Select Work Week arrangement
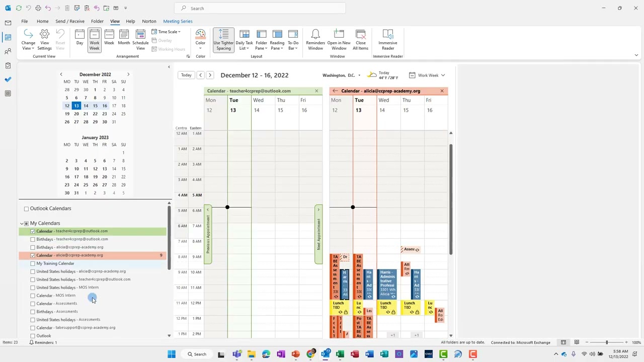Screen dimensions: 644x362 pos(95,40)
